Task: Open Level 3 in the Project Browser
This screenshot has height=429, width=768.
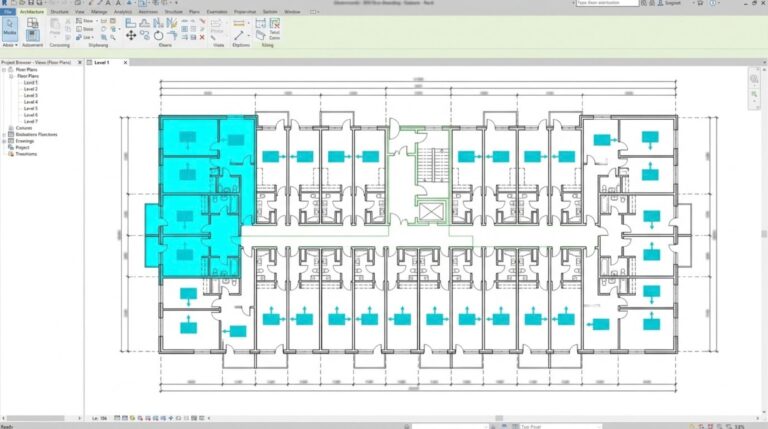Action: click(x=30, y=95)
